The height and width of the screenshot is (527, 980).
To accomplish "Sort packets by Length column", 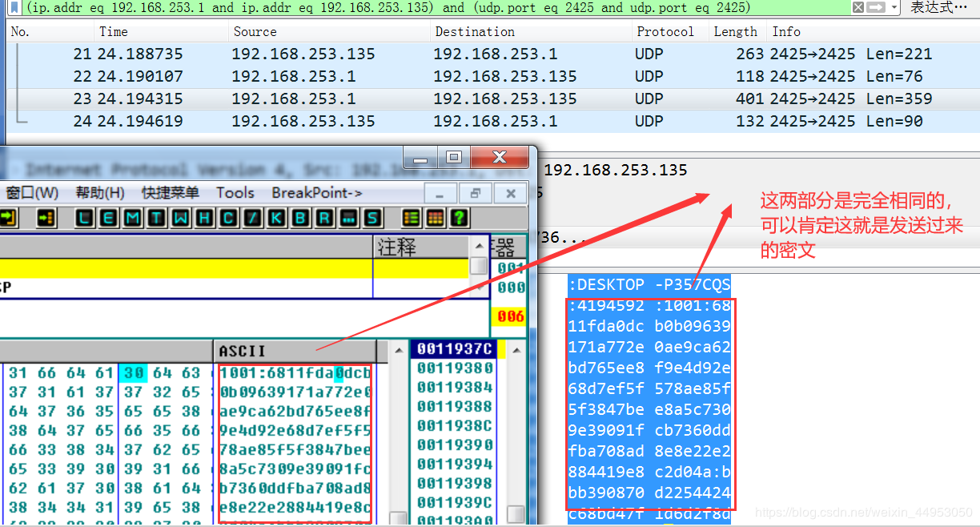I will (x=737, y=32).
